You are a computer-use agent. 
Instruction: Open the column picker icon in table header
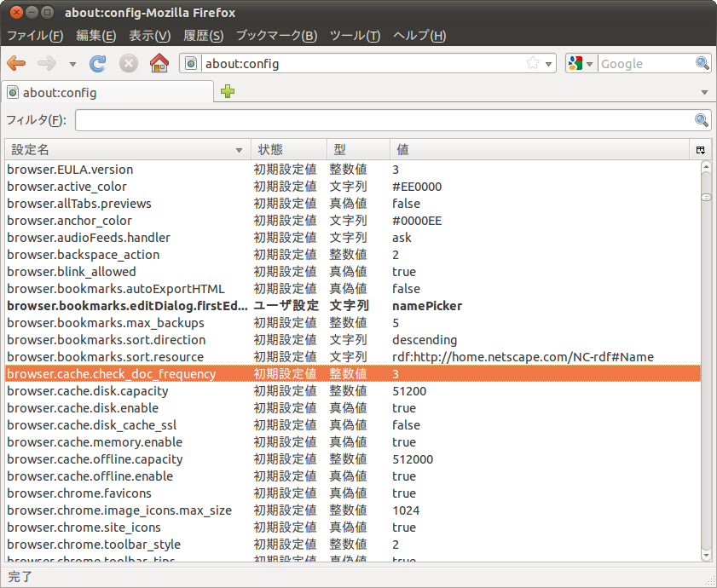pyautogui.click(x=700, y=150)
